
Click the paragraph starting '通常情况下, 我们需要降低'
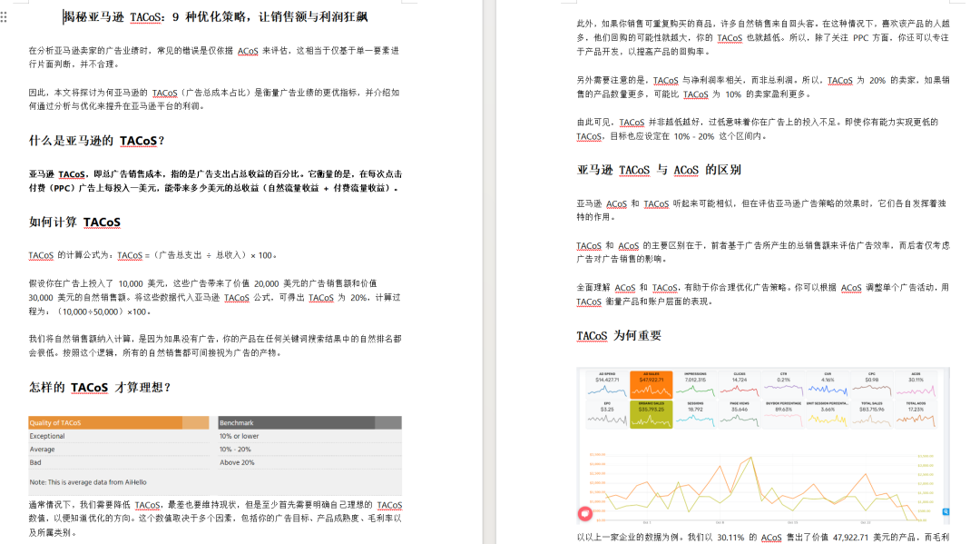[215, 519]
